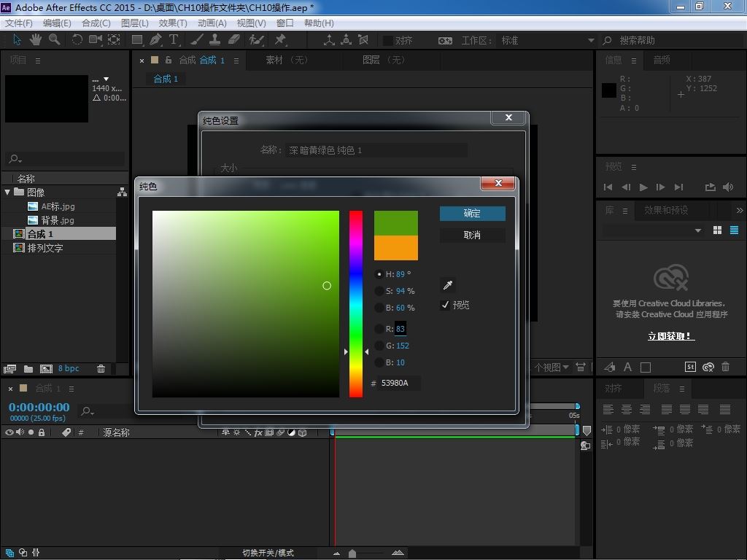Toggle the 对齐 snapping checkbox in toolbar
Viewport: 747px width, 560px height.
click(x=388, y=41)
